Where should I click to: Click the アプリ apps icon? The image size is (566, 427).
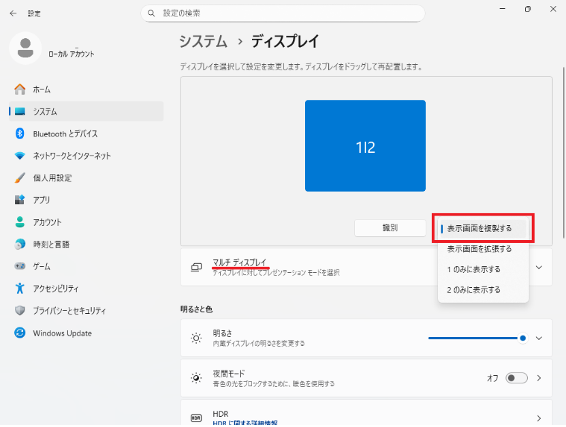click(20, 200)
